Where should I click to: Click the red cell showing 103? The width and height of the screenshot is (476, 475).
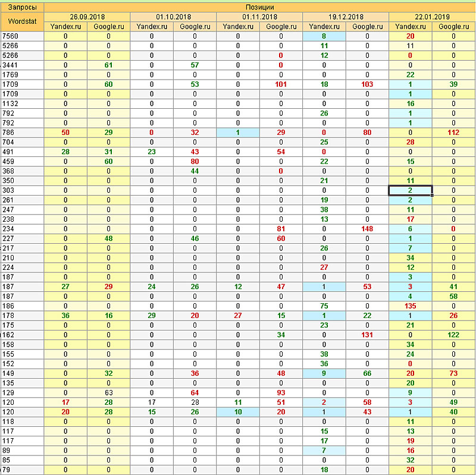[x=367, y=84]
